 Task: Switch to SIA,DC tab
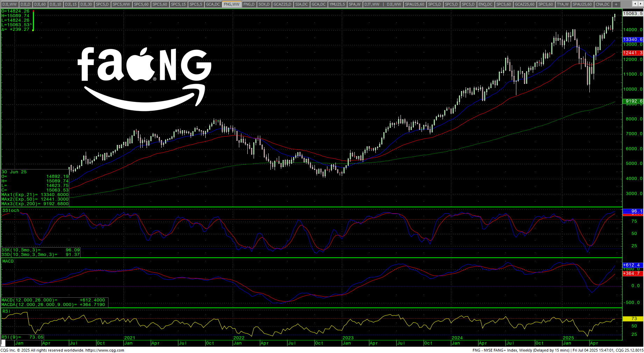coord(302,4)
